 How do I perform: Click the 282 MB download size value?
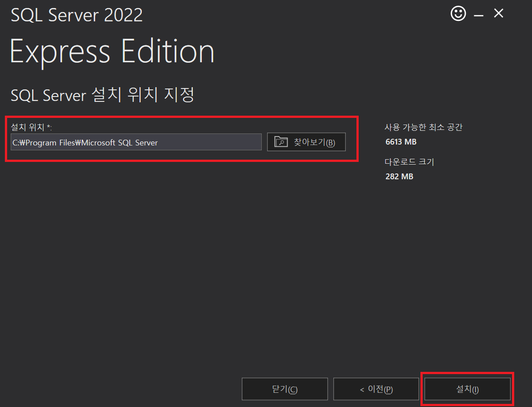point(399,177)
